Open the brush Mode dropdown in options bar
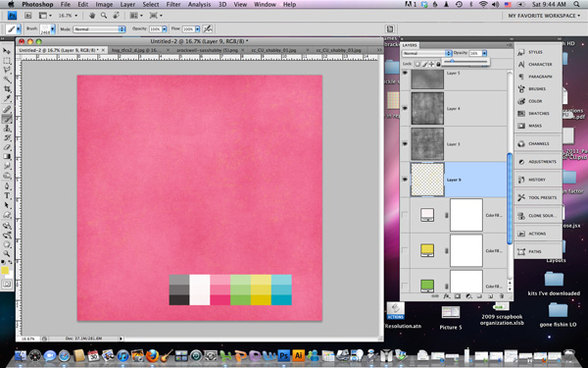The height and width of the screenshot is (368, 588). (99, 28)
